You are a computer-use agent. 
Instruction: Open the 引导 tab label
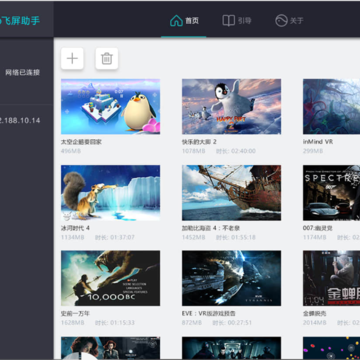(245, 21)
